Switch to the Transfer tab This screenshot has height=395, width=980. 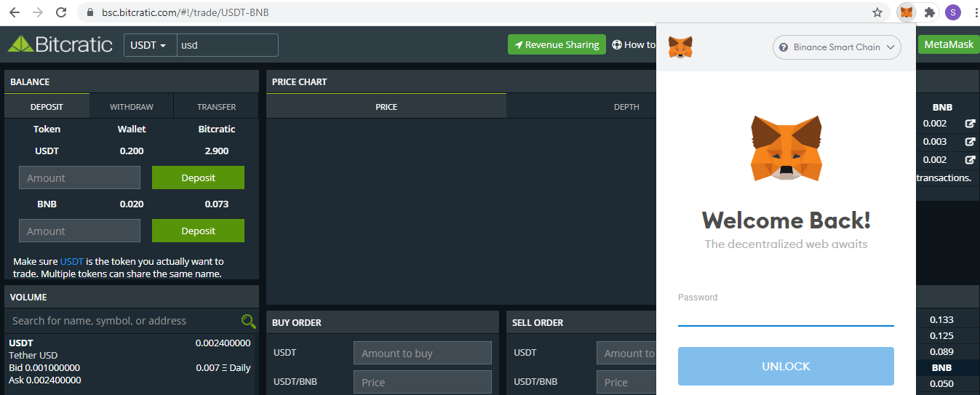[216, 107]
